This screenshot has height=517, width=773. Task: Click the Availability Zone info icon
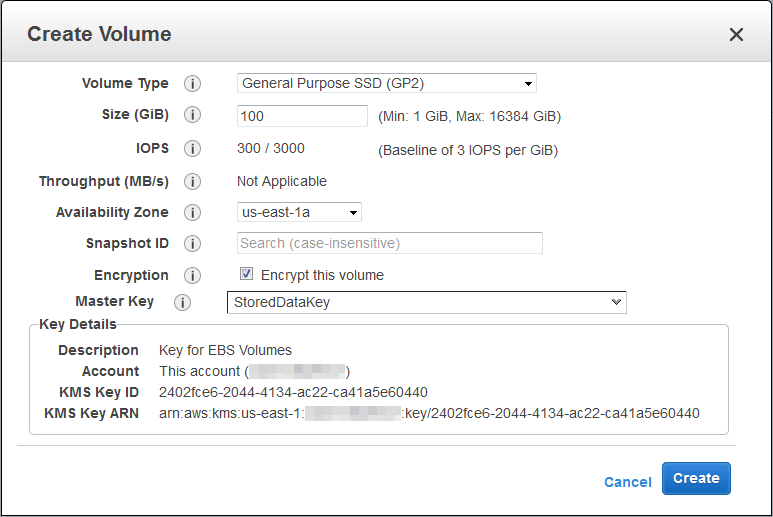193,213
